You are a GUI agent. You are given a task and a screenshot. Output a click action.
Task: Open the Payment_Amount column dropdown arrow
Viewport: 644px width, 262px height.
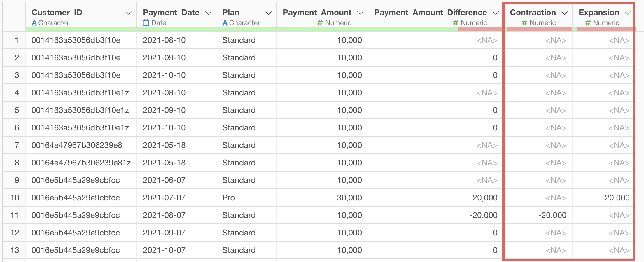tap(360, 13)
